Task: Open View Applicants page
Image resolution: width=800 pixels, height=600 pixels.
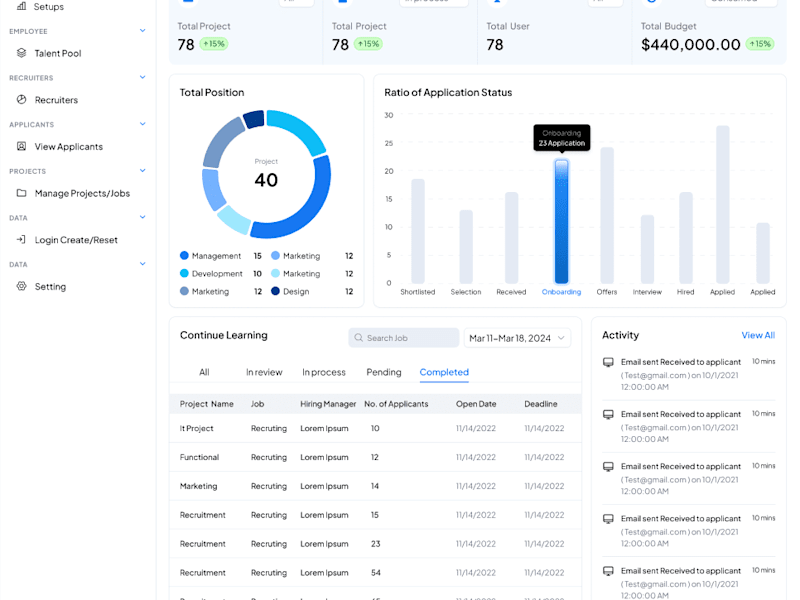Action: (68, 146)
